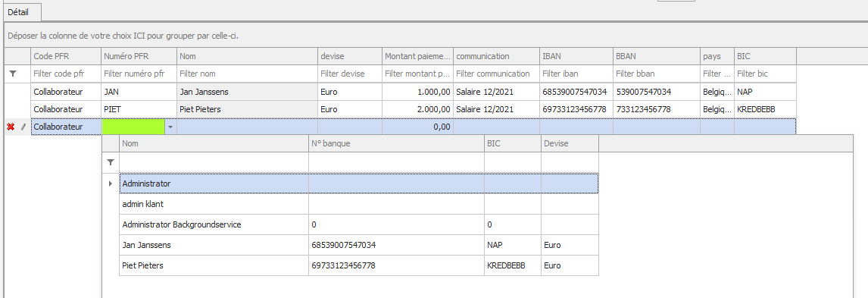
Task: Click Piet Pieters name in main grid
Action: tap(248, 110)
